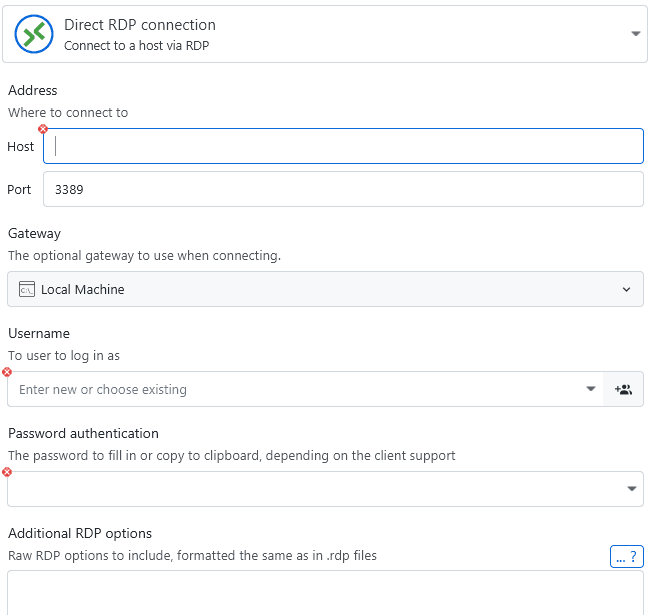The width and height of the screenshot is (653, 615).
Task: Click the add identity people icon
Action: pyautogui.click(x=623, y=389)
